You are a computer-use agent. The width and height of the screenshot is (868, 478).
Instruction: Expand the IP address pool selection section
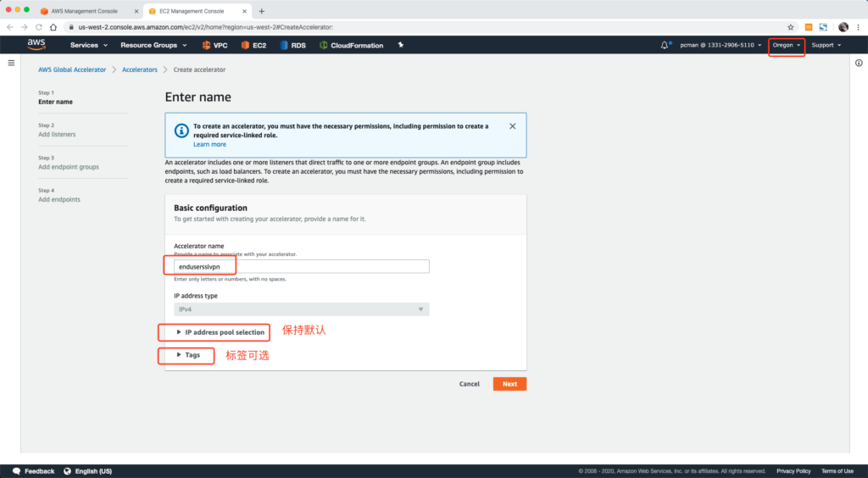(x=220, y=332)
